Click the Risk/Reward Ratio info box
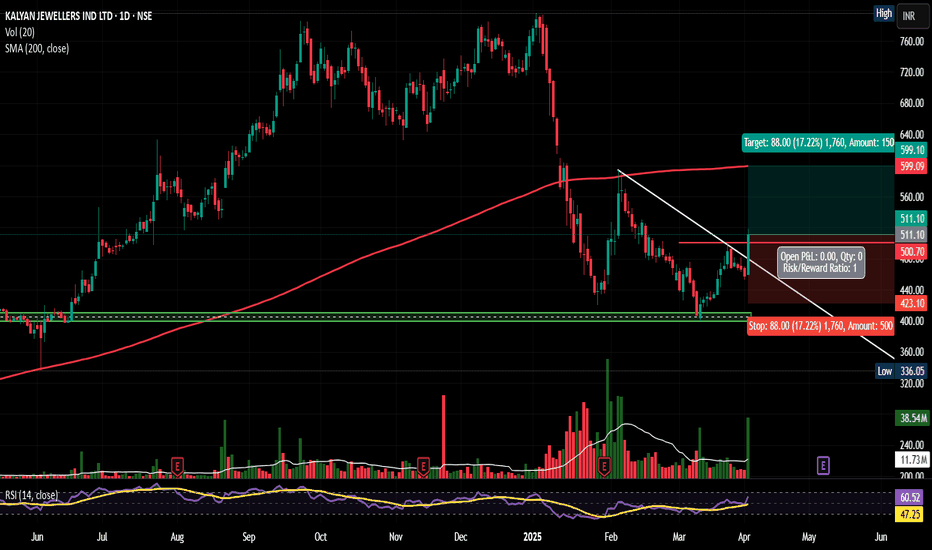Image resolution: width=932 pixels, height=550 pixels. point(821,263)
